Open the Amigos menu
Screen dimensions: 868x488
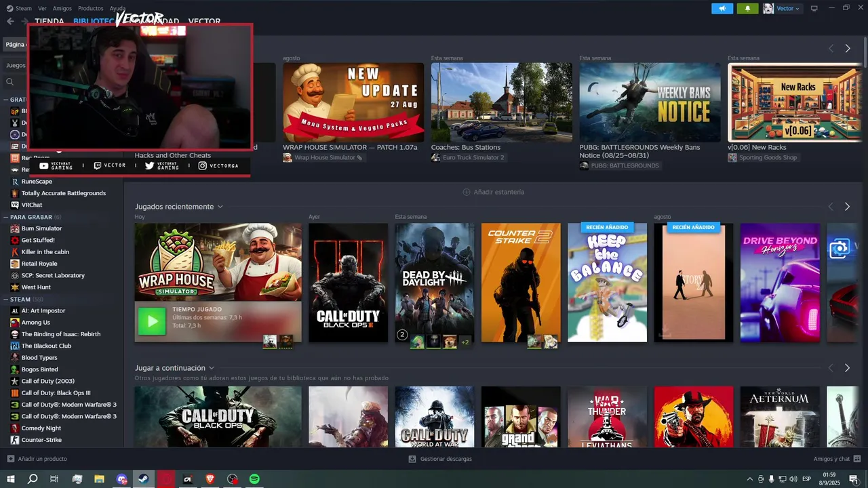(62, 8)
